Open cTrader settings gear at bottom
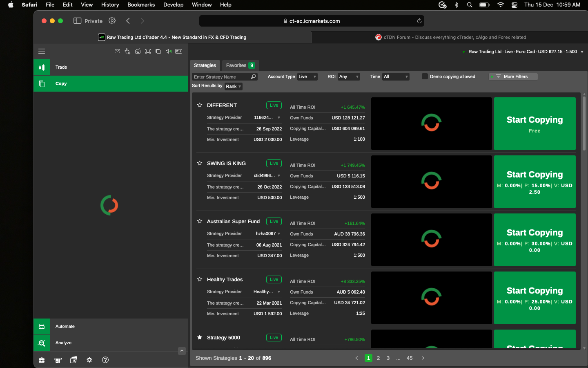The height and width of the screenshot is (368, 588). tap(89, 360)
